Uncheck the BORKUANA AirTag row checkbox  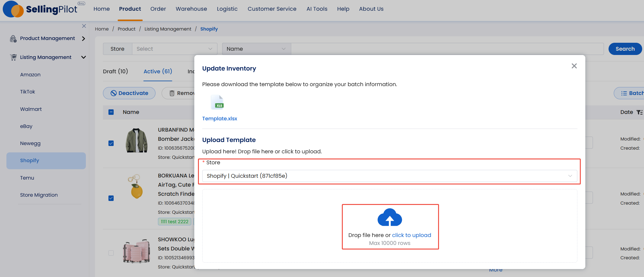pyautogui.click(x=111, y=198)
